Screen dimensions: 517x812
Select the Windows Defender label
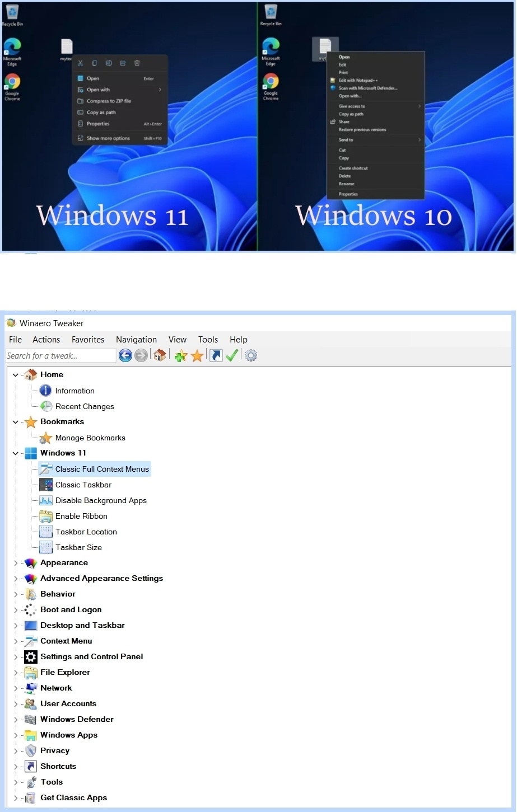coord(77,719)
